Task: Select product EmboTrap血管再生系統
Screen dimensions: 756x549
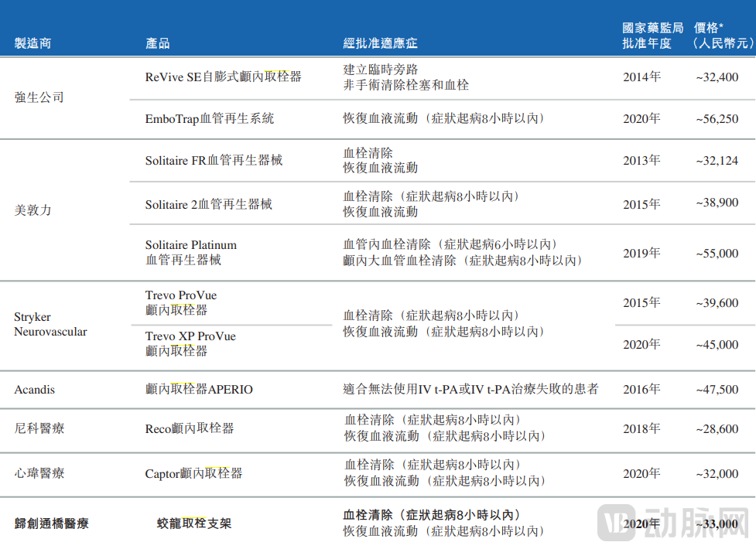Action: [x=210, y=118]
